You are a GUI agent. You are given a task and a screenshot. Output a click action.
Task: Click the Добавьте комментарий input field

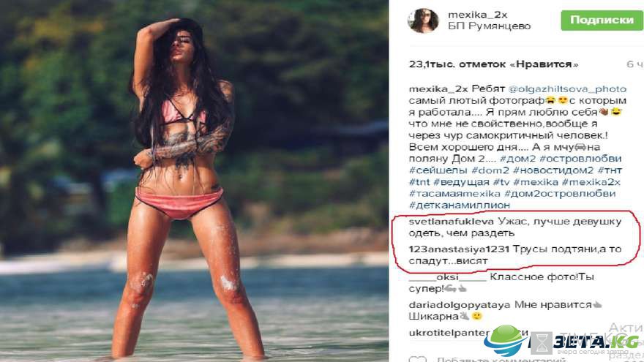501,360
